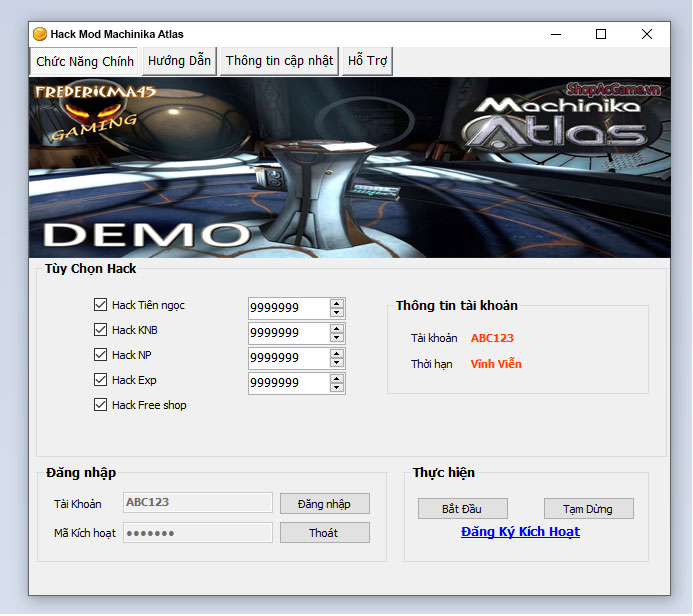Image resolution: width=693 pixels, height=616 pixels.
Task: Click the Machinika Atlas banner image
Action: pyautogui.click(x=350, y=167)
